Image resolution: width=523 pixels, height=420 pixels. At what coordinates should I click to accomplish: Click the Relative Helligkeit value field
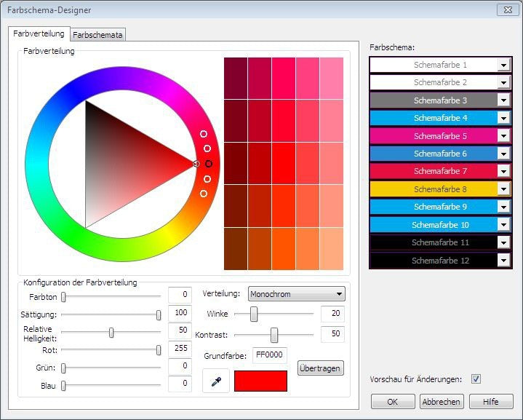coord(180,331)
